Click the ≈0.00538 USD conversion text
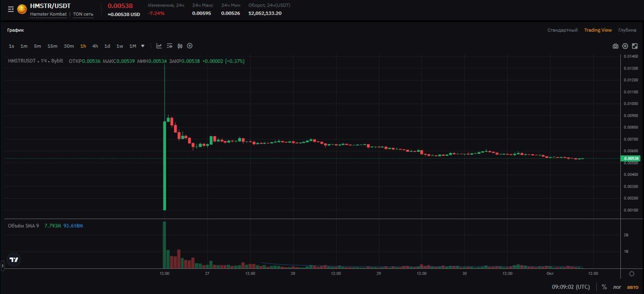 [124, 14]
